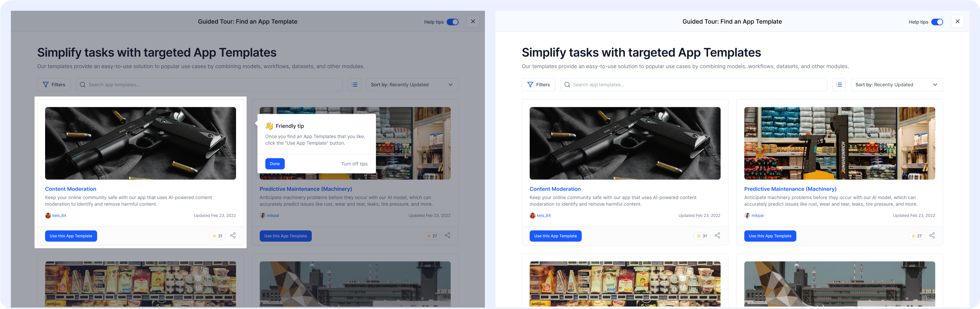Image resolution: width=980 pixels, height=309 pixels.
Task: Click Done in the Friendly tip popup
Action: click(x=275, y=164)
